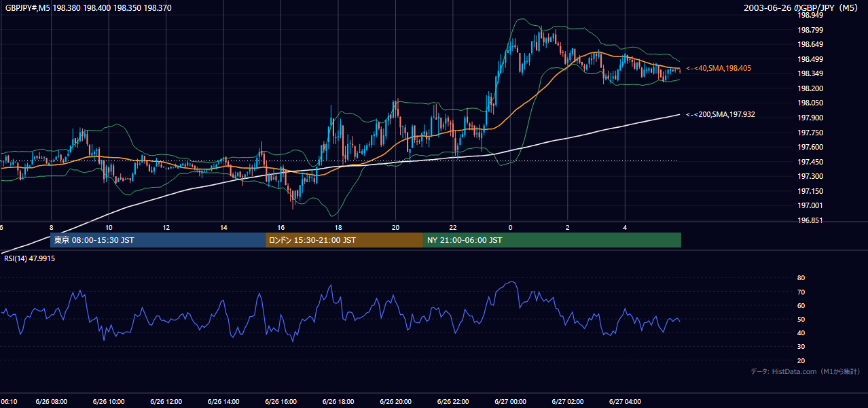The height and width of the screenshot is (408, 868).
Task: Click the 197.750 price axis label
Action: point(810,133)
